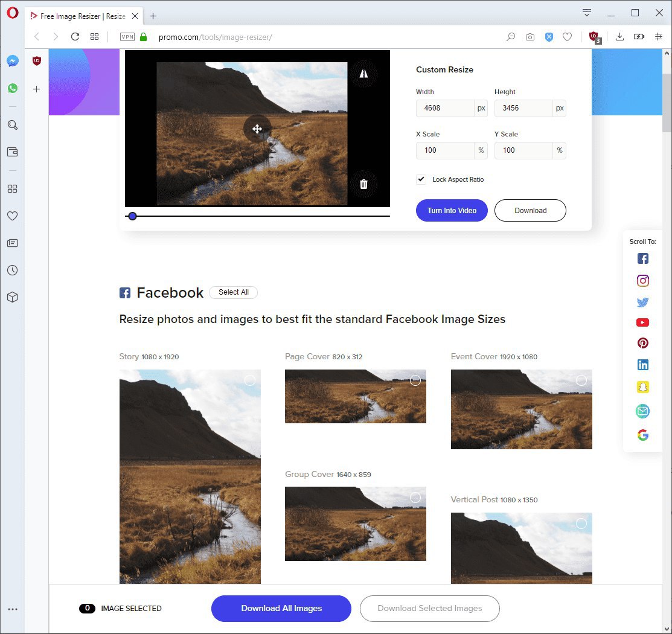672x634 pixels.
Task: Click the VPN badge in address bar
Action: (127, 37)
